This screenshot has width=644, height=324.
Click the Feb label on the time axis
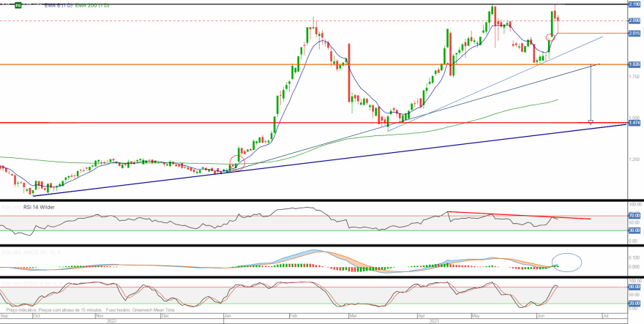[x=293, y=316]
